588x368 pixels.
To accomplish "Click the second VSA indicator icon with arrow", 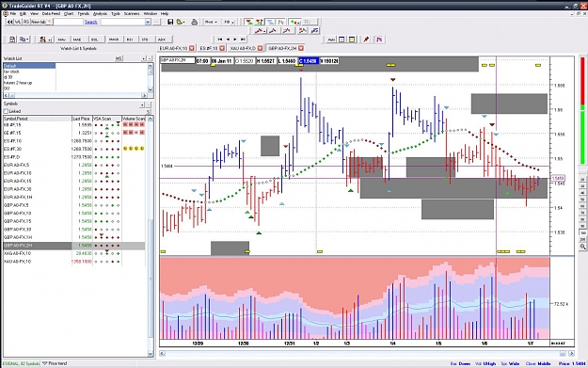I will tap(260, 23).
